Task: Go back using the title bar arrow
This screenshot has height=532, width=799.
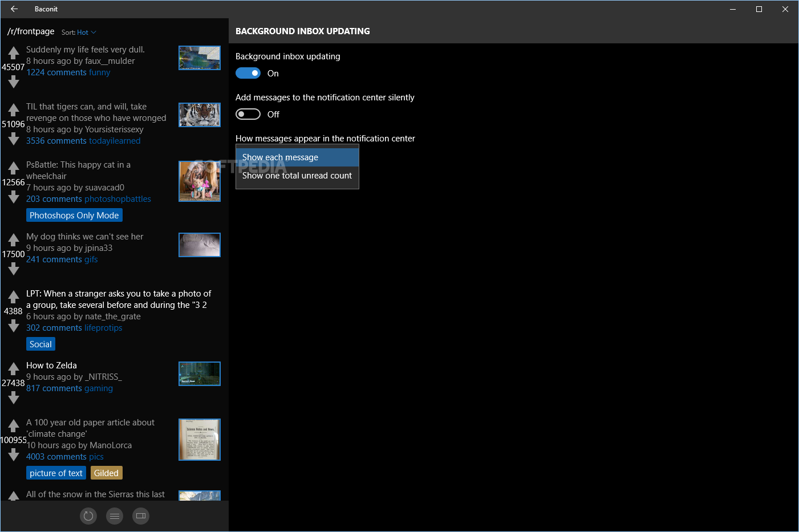Action: pos(14,9)
